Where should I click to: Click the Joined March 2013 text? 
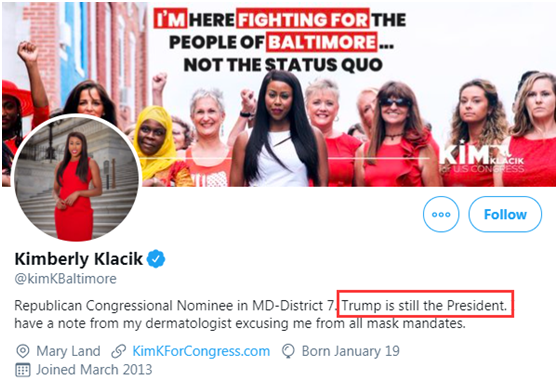94,370
